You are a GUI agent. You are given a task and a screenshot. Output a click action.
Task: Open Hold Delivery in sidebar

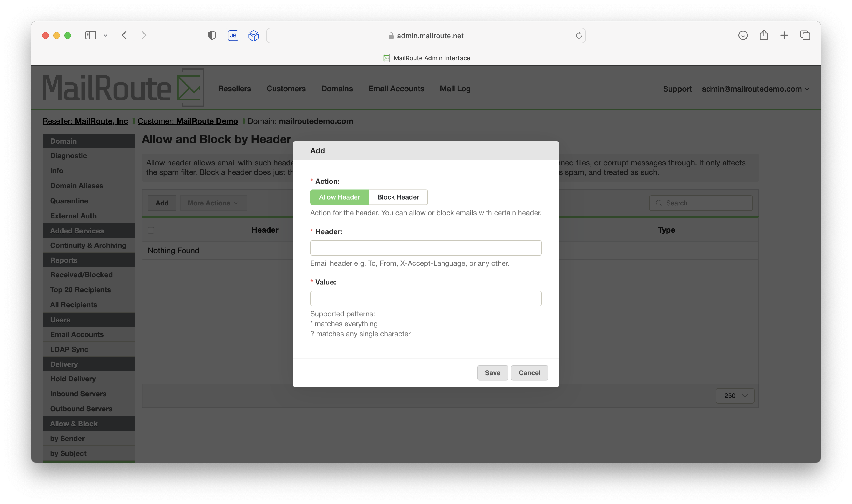point(89,379)
